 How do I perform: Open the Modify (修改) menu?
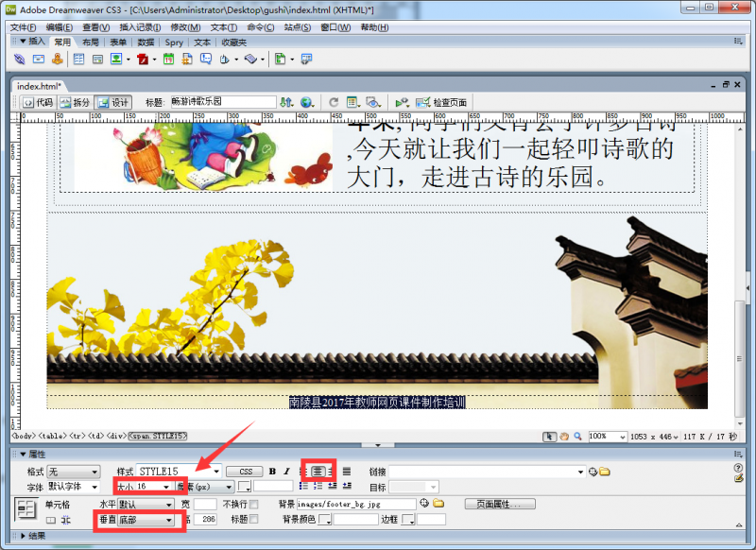(185, 27)
